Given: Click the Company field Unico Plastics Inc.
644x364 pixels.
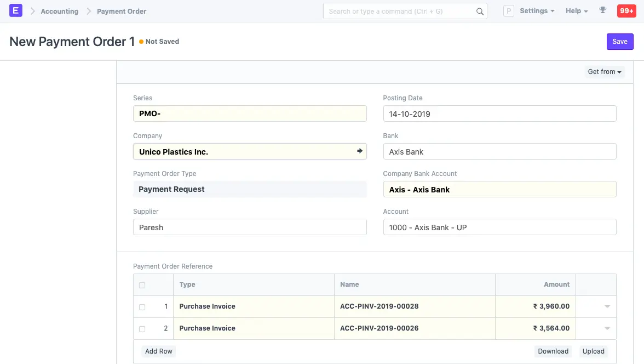Looking at the screenshot, I should pos(250,151).
